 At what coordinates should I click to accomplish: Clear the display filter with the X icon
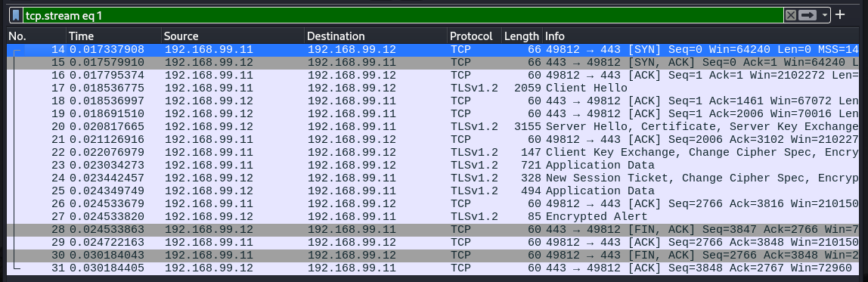tap(791, 16)
